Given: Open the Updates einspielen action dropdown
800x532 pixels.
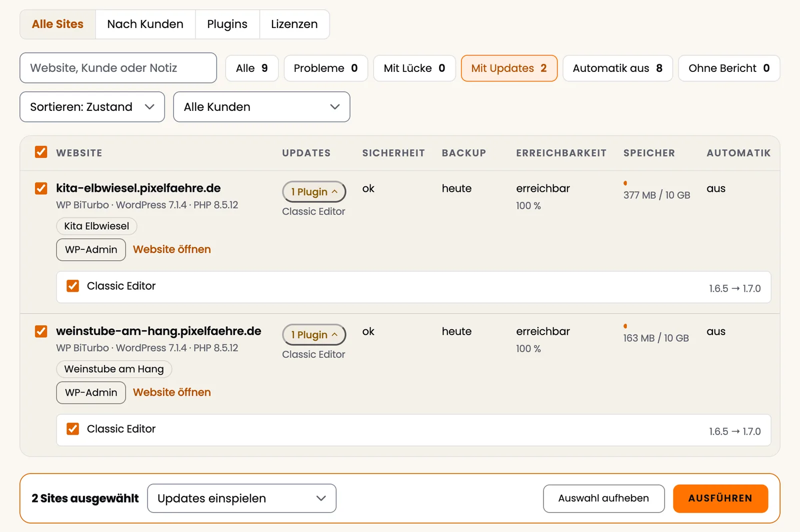Looking at the screenshot, I should 241,498.
